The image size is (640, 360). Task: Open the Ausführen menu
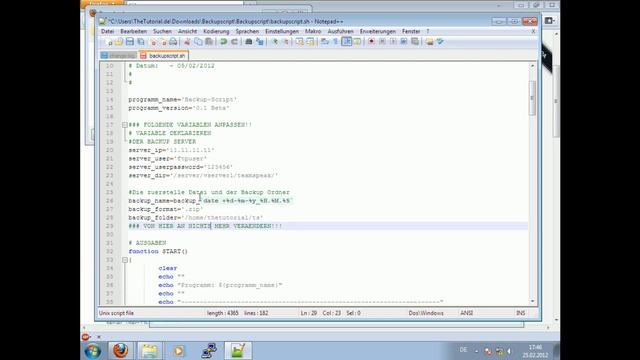pyautogui.click(x=340, y=31)
